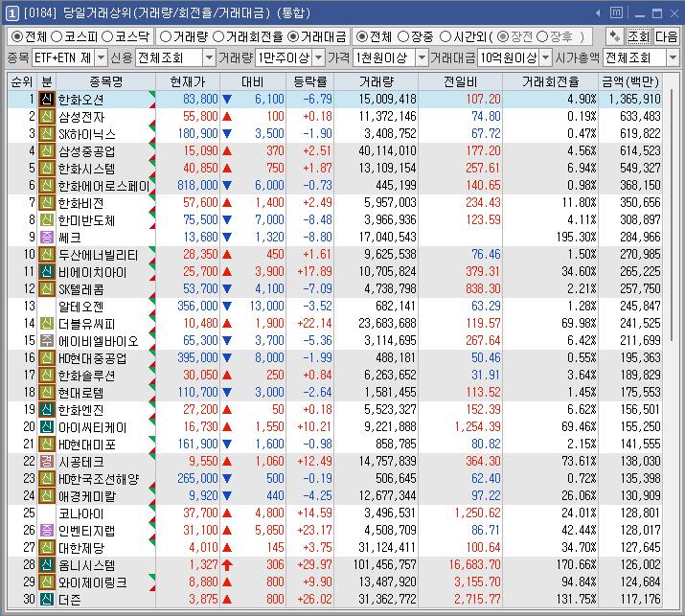Open the 가격 1천원이상 dropdown
685x616 pixels.
(x=422, y=57)
